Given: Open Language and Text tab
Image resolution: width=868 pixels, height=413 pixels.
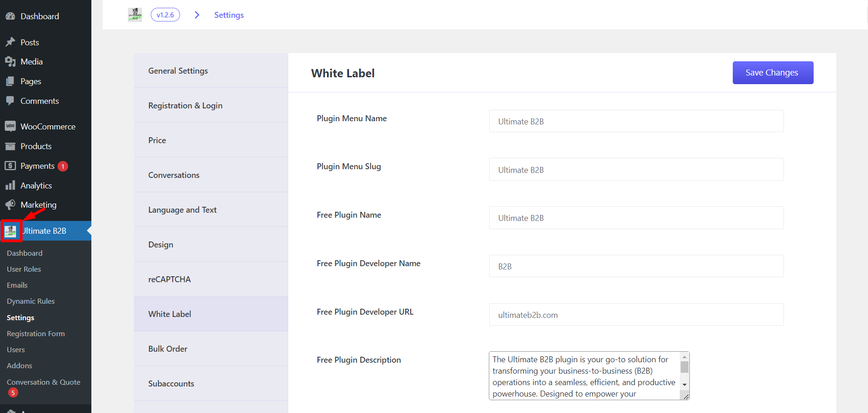Looking at the screenshot, I should pyautogui.click(x=211, y=209).
